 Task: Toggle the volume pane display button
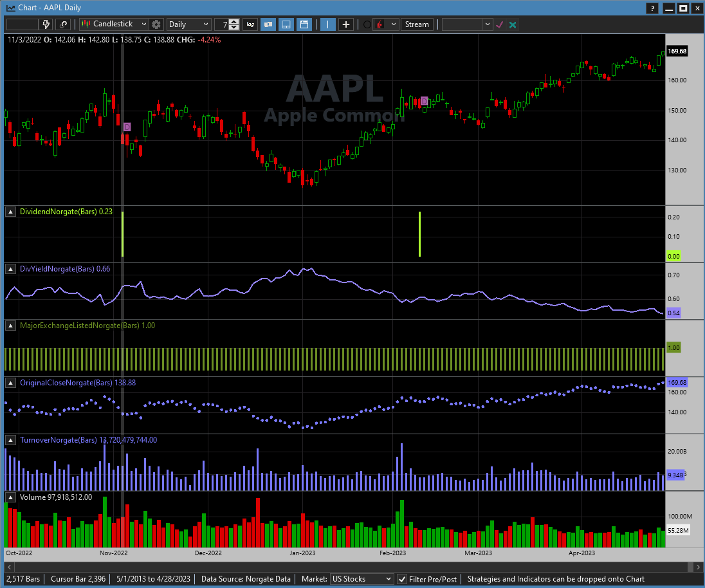[286, 24]
